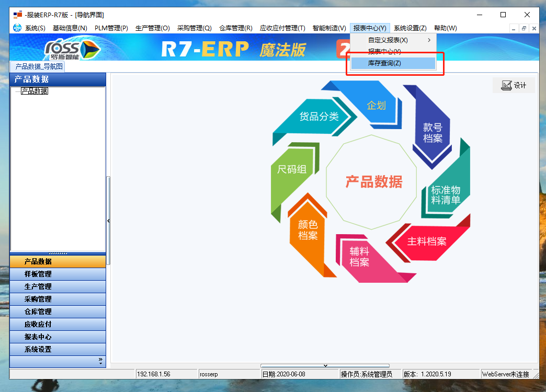The width and height of the screenshot is (546, 392).
Task: Open the 生产管理(O) menu
Action: coord(152,28)
